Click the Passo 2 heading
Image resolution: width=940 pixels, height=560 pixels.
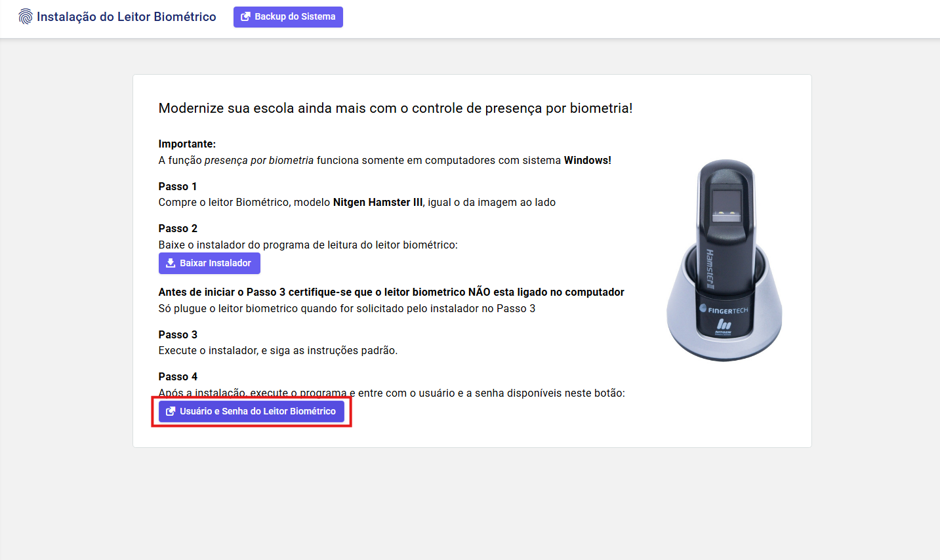point(178,229)
